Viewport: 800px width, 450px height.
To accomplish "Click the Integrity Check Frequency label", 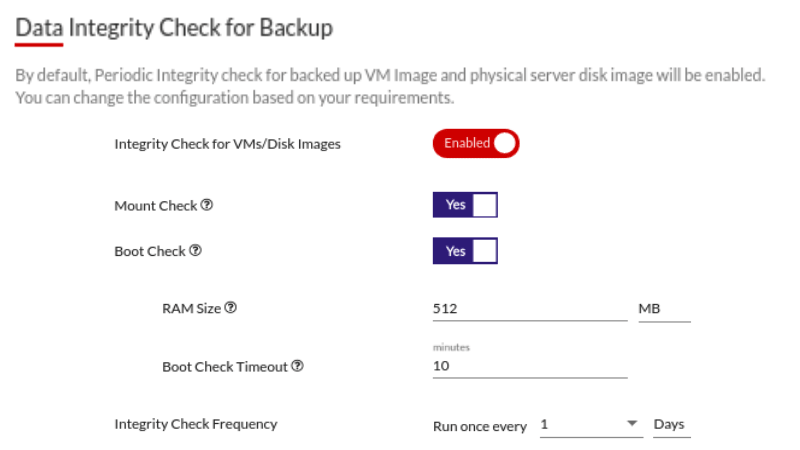I will tap(196, 424).
